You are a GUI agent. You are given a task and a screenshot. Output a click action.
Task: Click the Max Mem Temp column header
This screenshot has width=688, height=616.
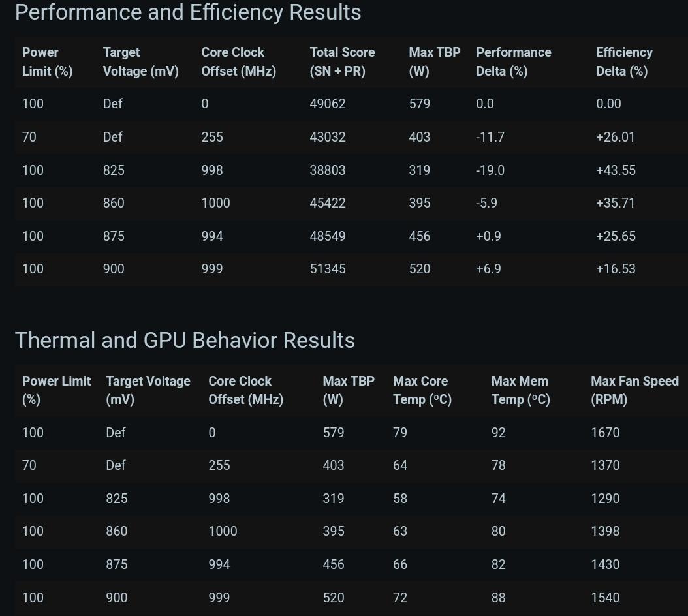tap(520, 390)
